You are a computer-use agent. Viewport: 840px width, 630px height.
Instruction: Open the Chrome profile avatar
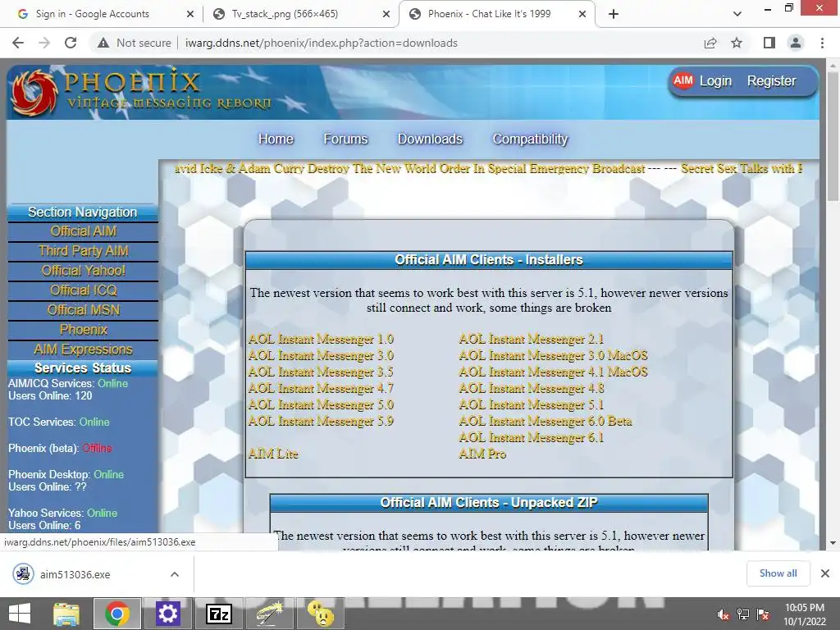coord(796,43)
